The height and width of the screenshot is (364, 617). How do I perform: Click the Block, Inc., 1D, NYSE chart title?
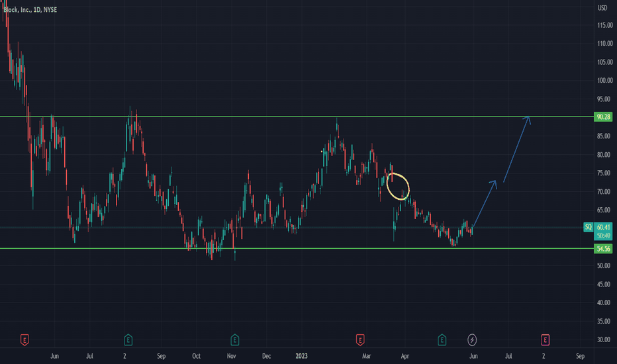click(x=30, y=9)
